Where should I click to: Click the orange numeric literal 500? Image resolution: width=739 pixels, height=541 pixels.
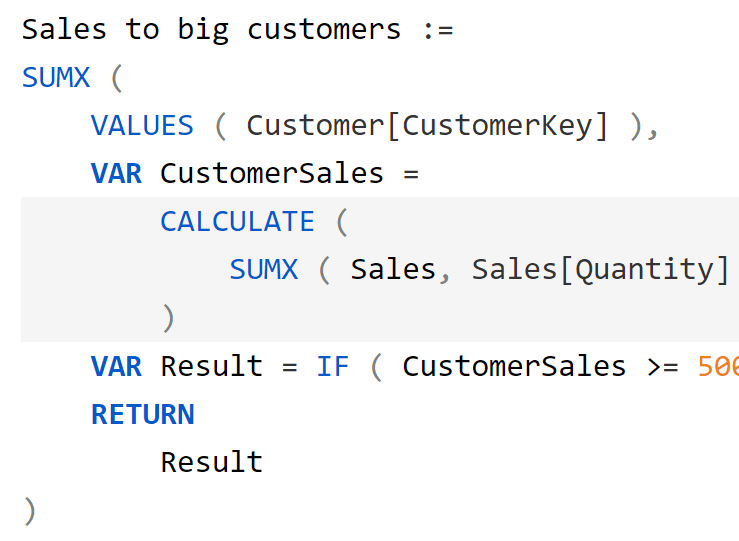[718, 366]
